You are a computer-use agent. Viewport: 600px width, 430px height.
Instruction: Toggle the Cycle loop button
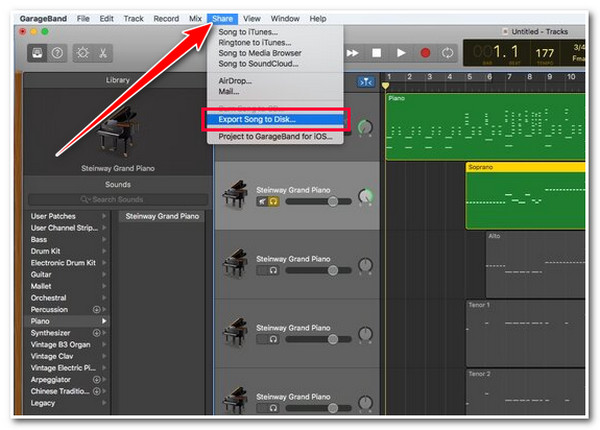(447, 53)
